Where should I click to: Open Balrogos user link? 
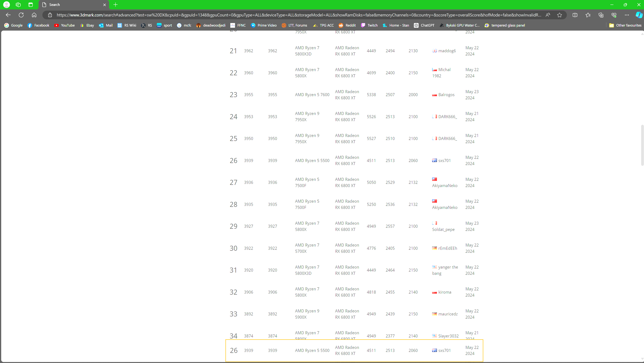(x=446, y=95)
